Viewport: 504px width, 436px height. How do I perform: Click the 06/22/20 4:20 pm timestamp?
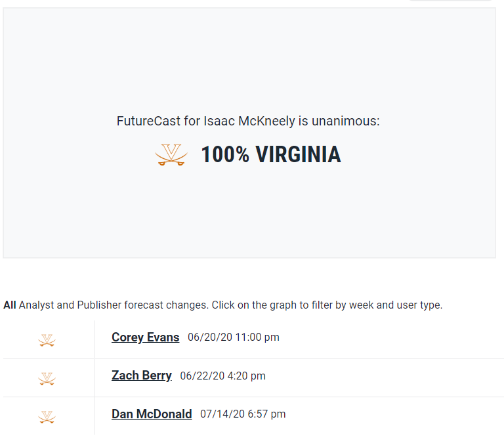tap(222, 376)
